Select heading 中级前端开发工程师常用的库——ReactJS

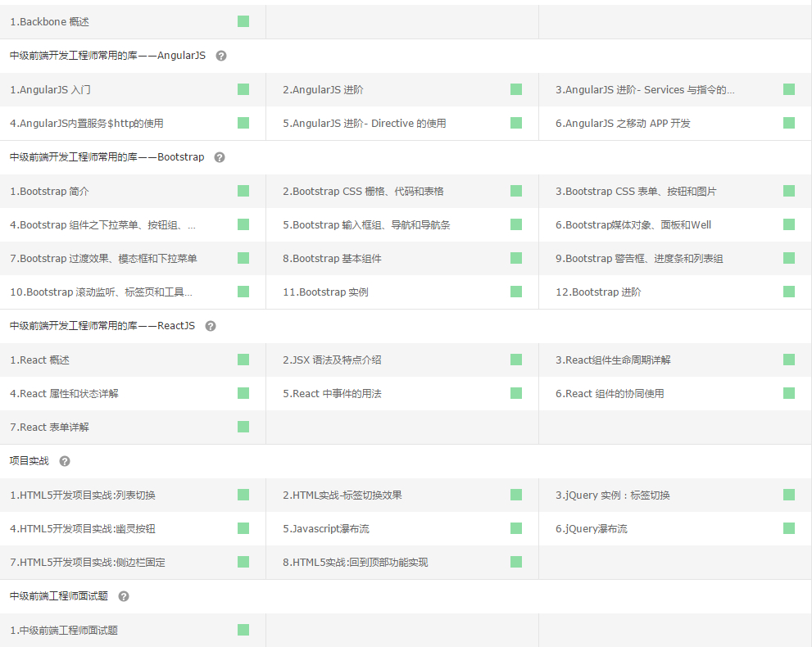tap(102, 326)
